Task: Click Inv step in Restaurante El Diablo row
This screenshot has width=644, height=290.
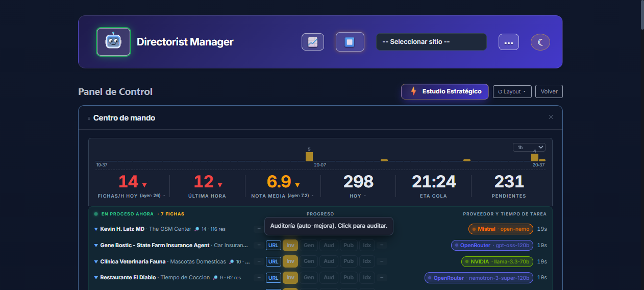Action: pos(290,278)
